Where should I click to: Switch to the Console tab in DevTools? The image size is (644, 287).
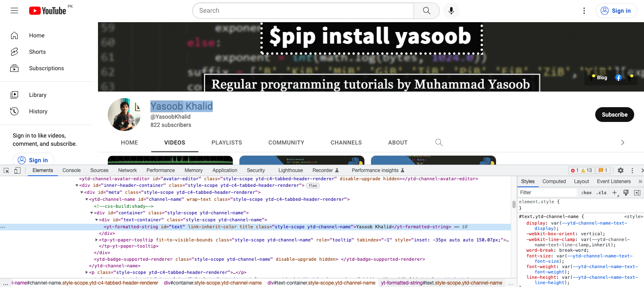(71, 170)
